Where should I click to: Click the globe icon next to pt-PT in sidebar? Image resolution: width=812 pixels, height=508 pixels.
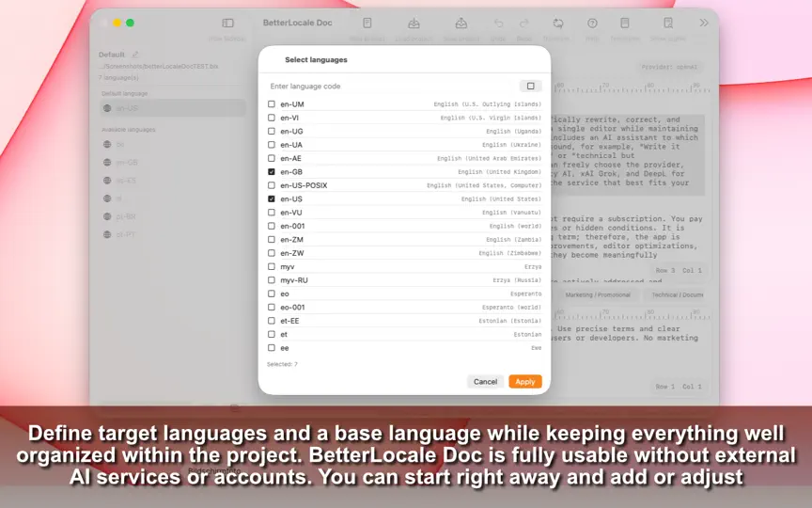tap(107, 234)
